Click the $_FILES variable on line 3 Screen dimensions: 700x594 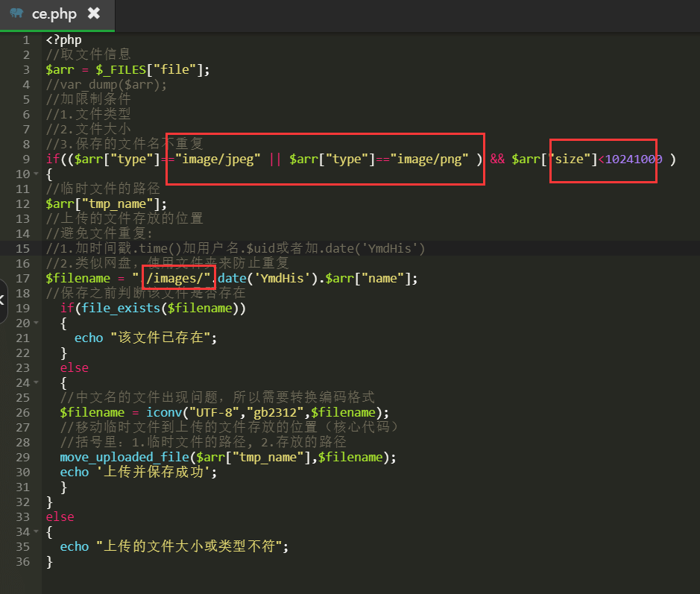(x=124, y=69)
